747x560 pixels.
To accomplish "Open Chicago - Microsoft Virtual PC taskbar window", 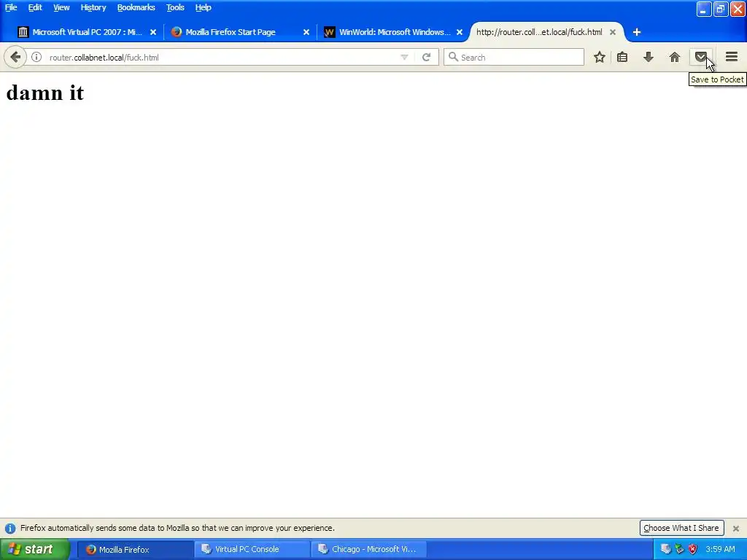I will click(368, 549).
